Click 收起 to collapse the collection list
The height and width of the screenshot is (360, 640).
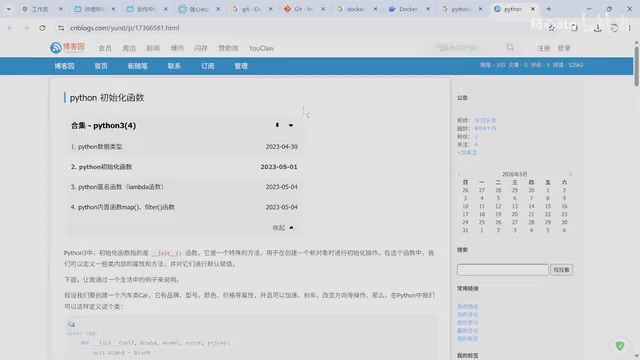[x=283, y=227]
